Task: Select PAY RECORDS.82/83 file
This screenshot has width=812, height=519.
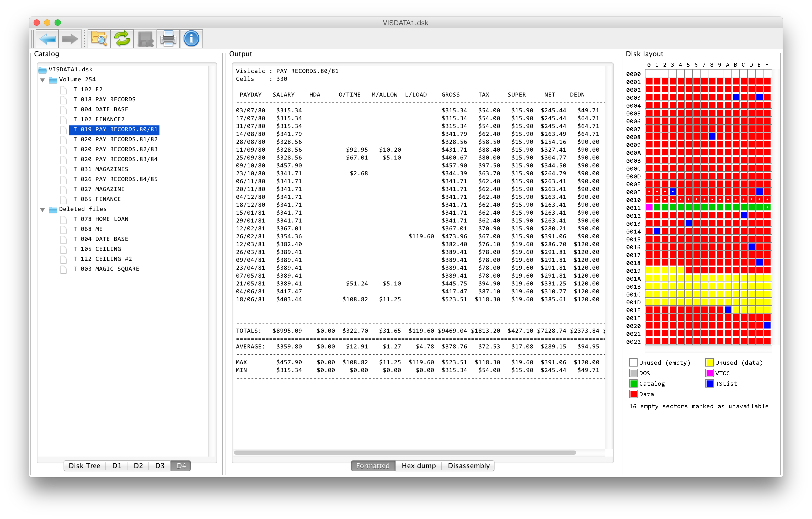Action: pyautogui.click(x=115, y=149)
